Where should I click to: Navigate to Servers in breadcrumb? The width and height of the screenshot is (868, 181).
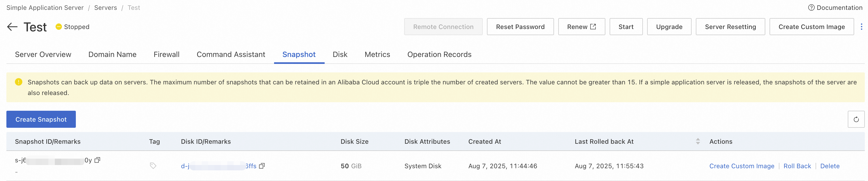point(105,8)
